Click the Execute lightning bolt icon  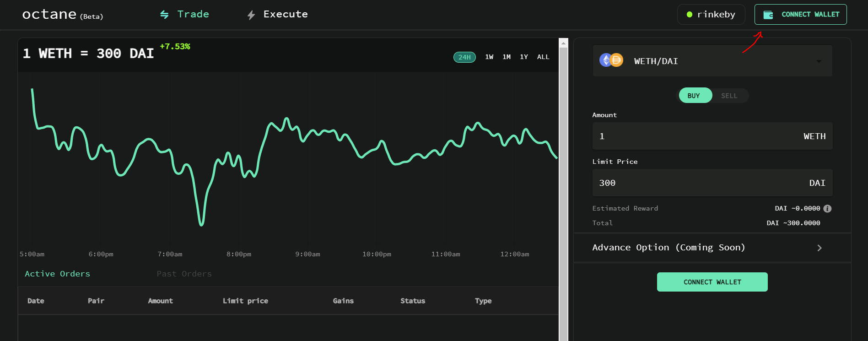click(251, 15)
